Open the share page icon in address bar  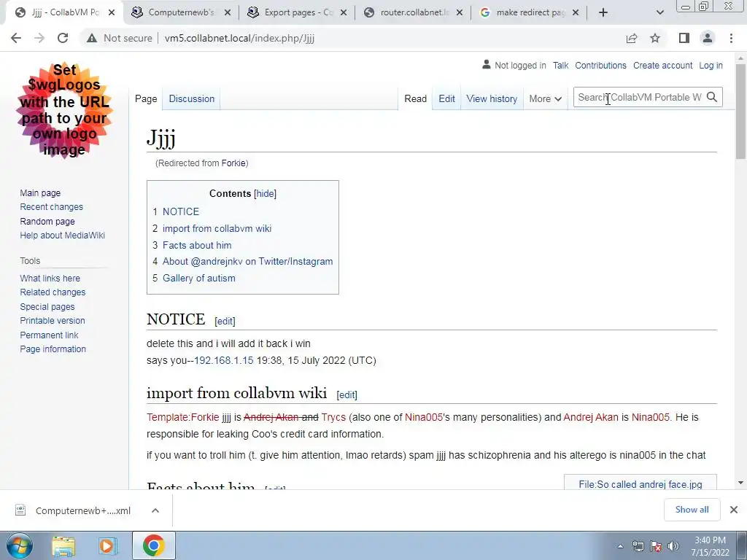pos(632,38)
